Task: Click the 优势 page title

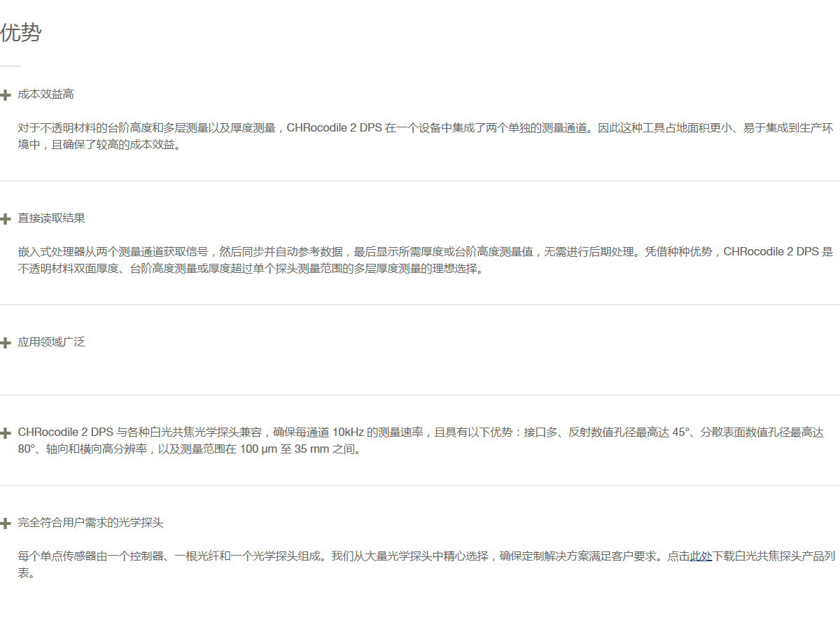Action: (x=21, y=33)
